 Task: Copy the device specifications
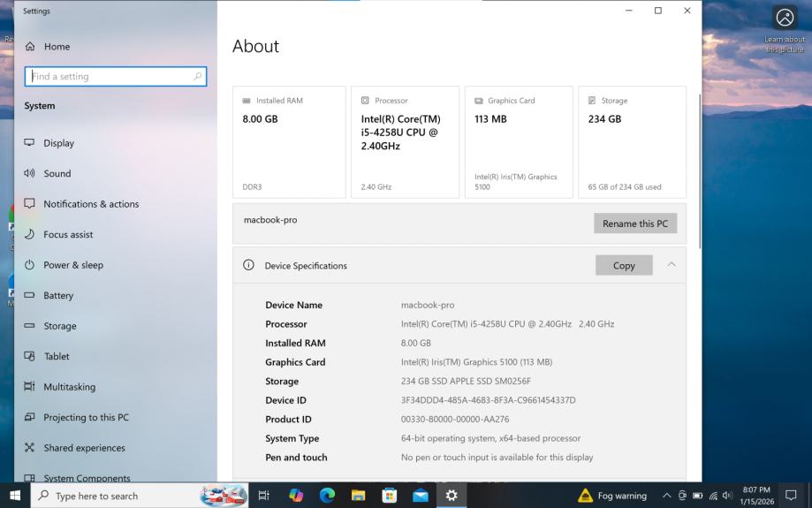(x=624, y=265)
